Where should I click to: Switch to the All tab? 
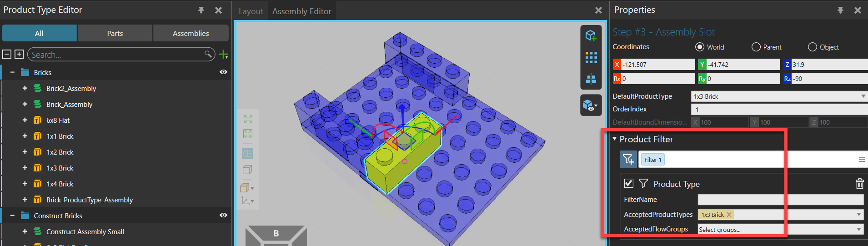[x=39, y=33]
